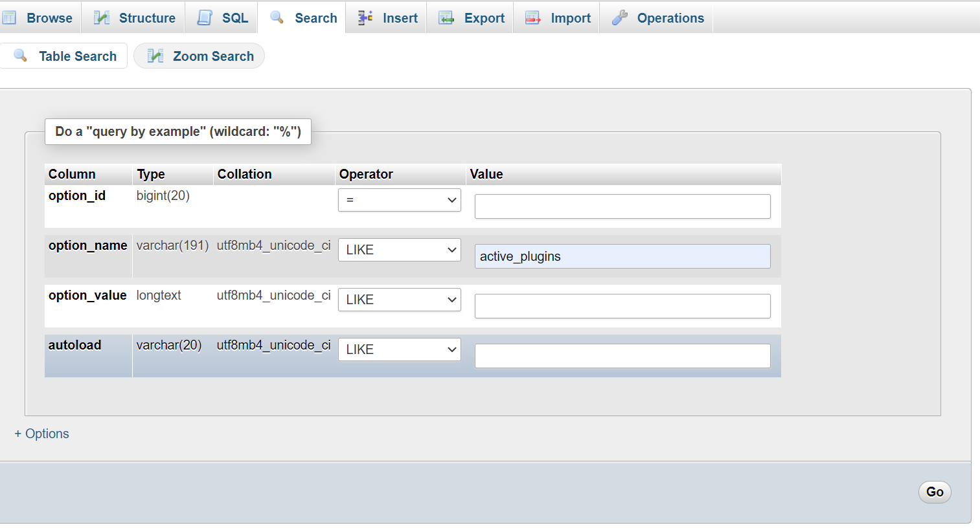Click the Import icon
Viewport: 980px width, 532px height.
click(533, 17)
